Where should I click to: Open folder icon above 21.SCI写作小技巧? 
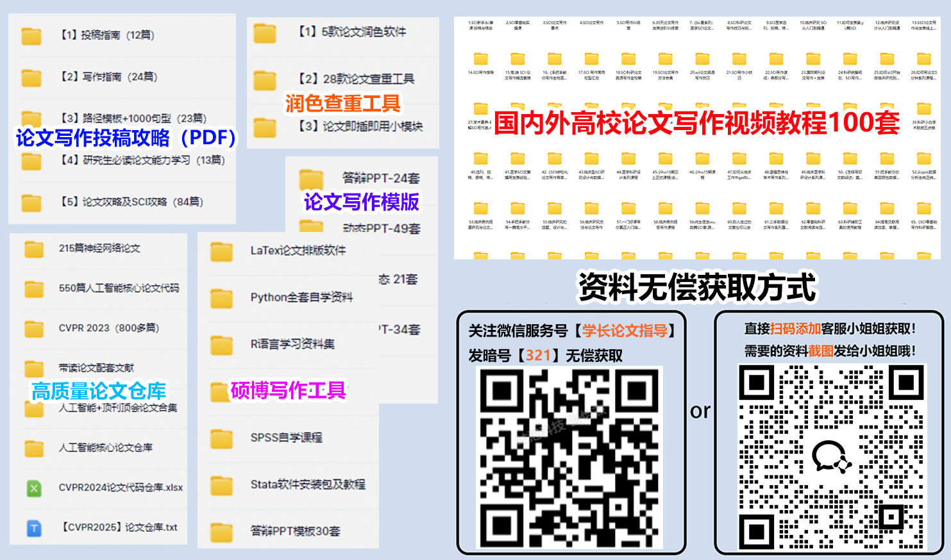pos(739,59)
